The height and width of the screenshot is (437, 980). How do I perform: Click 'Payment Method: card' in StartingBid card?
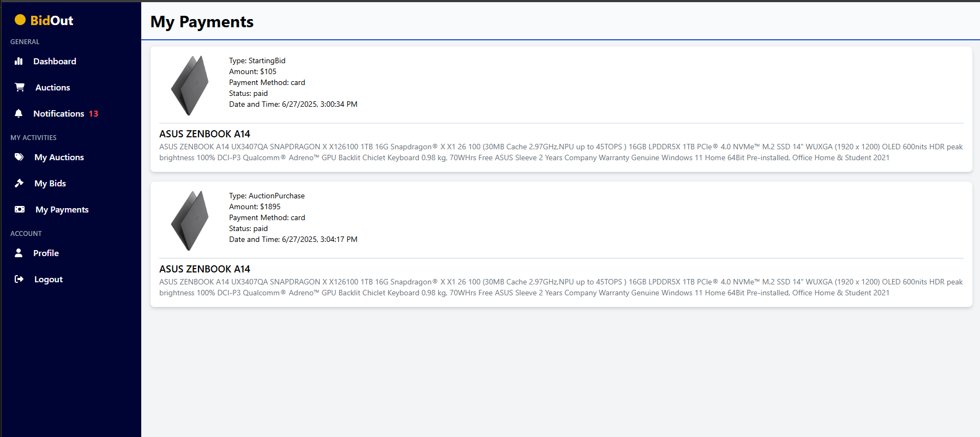[267, 82]
